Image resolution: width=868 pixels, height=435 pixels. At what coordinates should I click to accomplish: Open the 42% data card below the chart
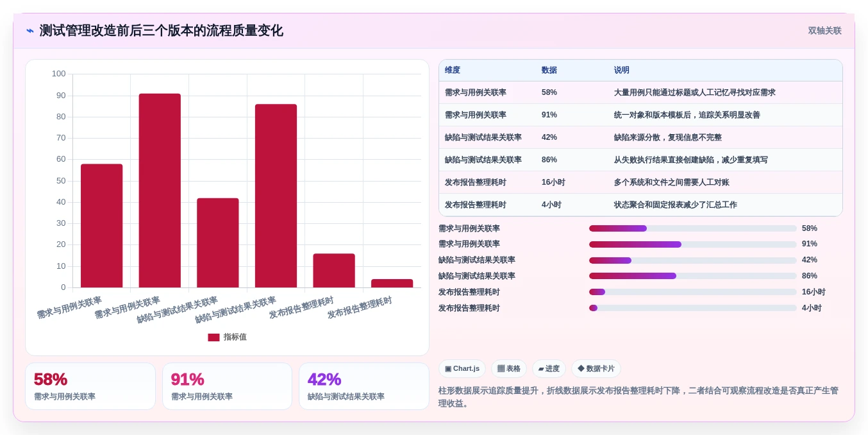[364, 386]
